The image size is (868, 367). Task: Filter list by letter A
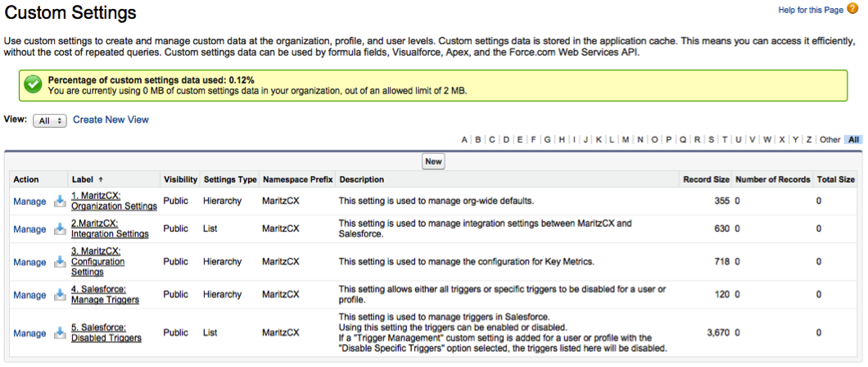pos(464,139)
